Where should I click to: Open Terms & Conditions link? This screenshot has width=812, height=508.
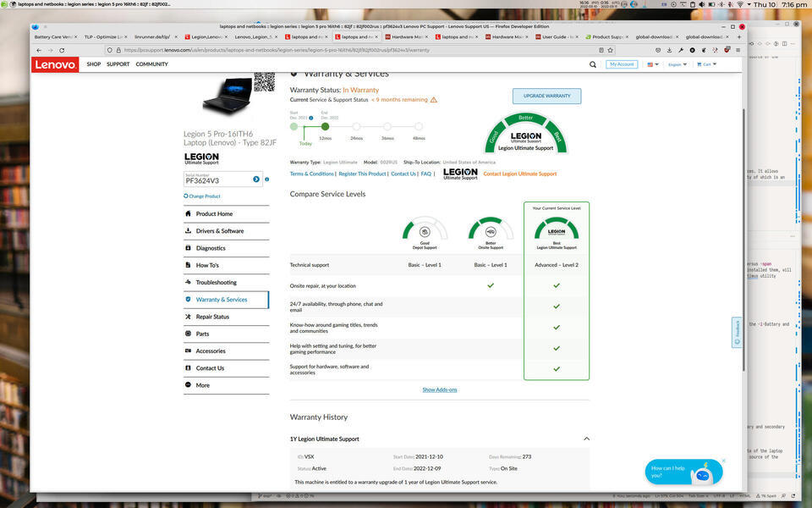click(x=312, y=174)
